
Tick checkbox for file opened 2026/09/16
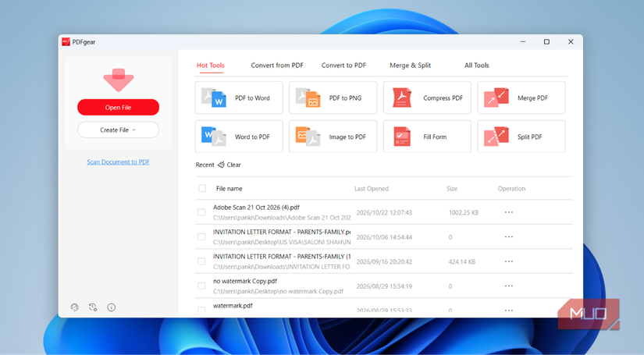[x=201, y=261]
